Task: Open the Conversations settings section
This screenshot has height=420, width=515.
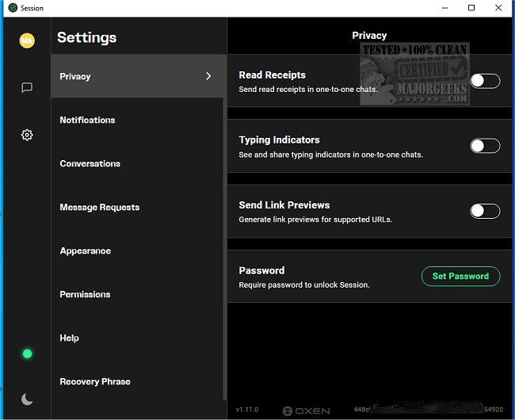Action: 90,164
